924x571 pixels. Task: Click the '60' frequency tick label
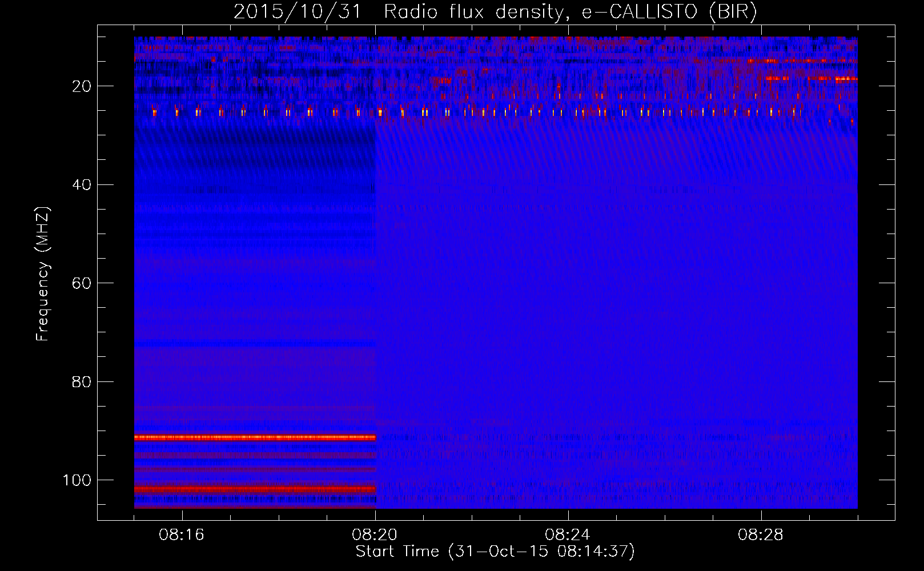[82, 283]
